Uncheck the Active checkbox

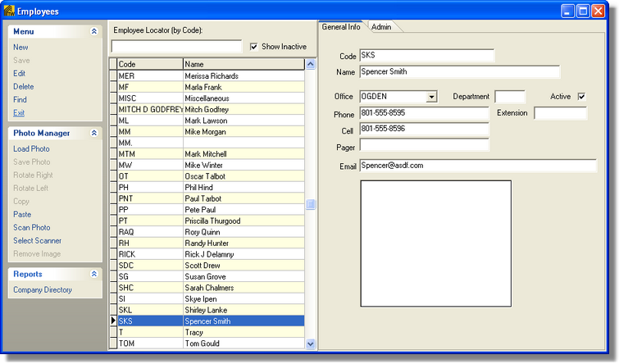point(582,97)
